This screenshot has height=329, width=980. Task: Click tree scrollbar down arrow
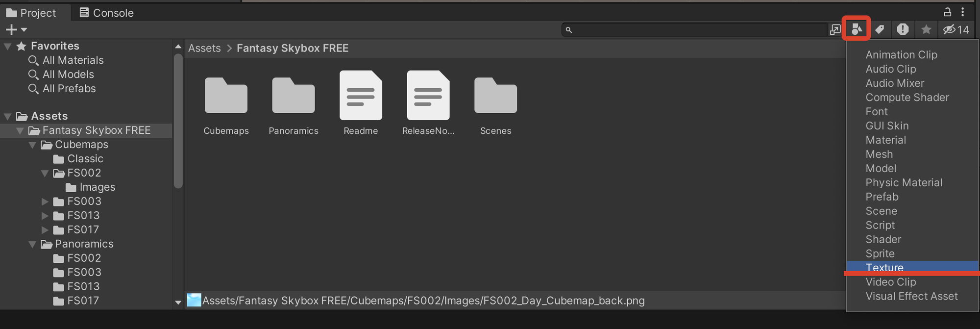pyautogui.click(x=178, y=303)
